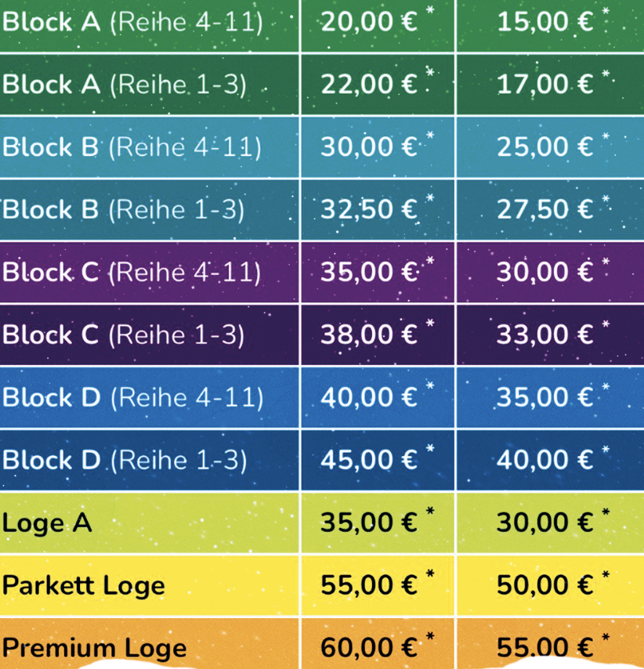The width and height of the screenshot is (644, 669).
Task: Select the Premium Loge row label
Action: [x=95, y=648]
